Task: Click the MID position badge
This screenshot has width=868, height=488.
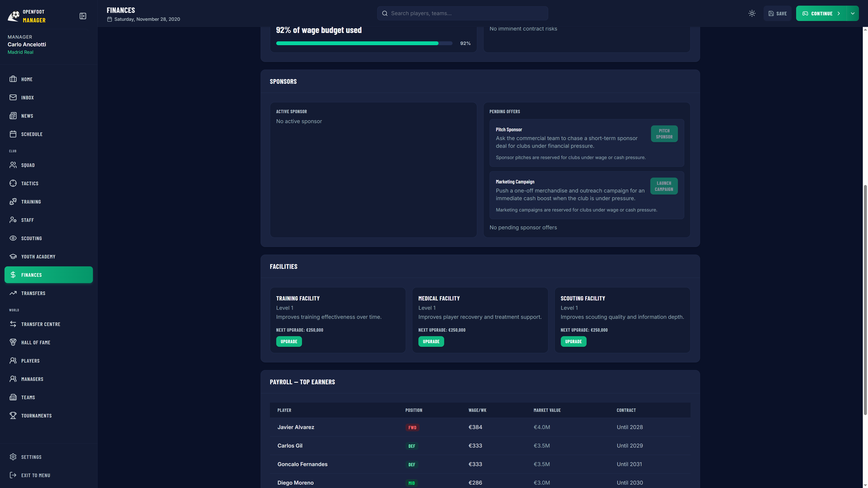Action: [411, 483]
